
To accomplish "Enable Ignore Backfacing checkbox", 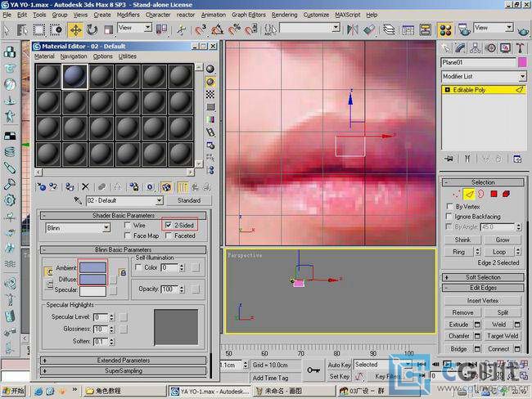I will 449,217.
